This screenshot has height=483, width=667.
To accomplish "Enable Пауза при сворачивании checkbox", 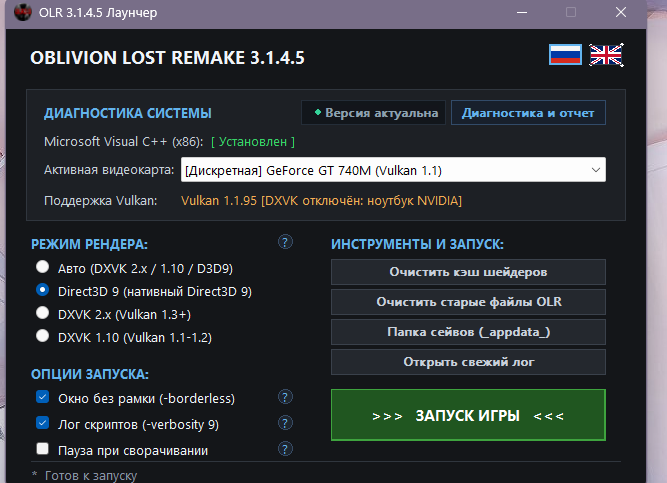I will coord(43,449).
